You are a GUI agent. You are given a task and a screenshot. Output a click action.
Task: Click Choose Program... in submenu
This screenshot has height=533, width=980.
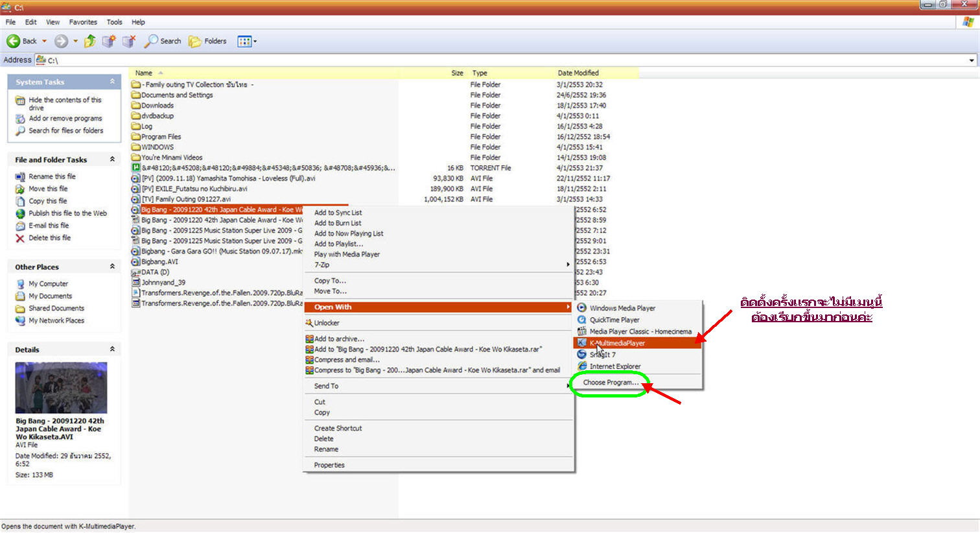pos(611,383)
